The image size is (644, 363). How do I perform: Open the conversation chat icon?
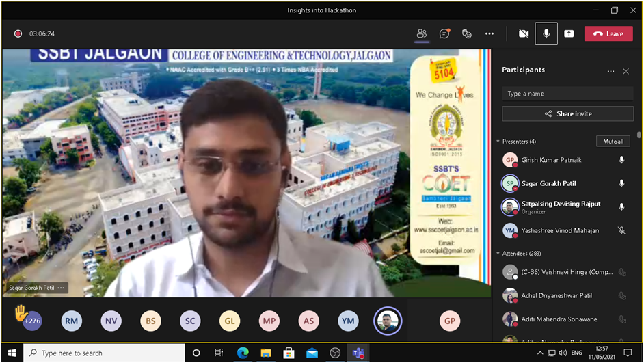pos(444,33)
